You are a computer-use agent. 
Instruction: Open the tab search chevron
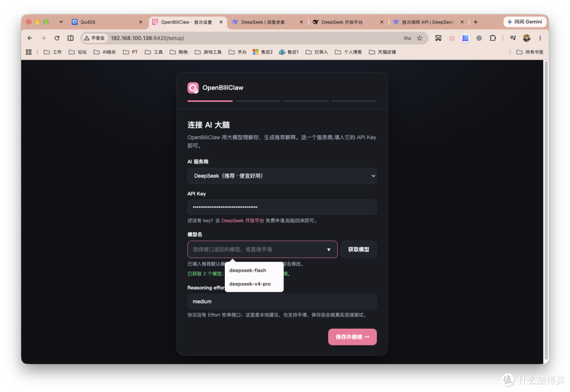point(61,22)
